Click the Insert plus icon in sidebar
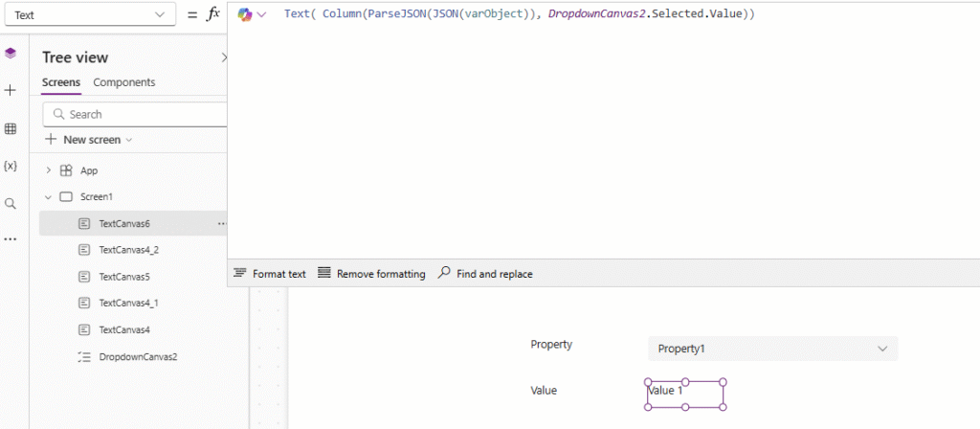980x429 pixels. coord(10,91)
